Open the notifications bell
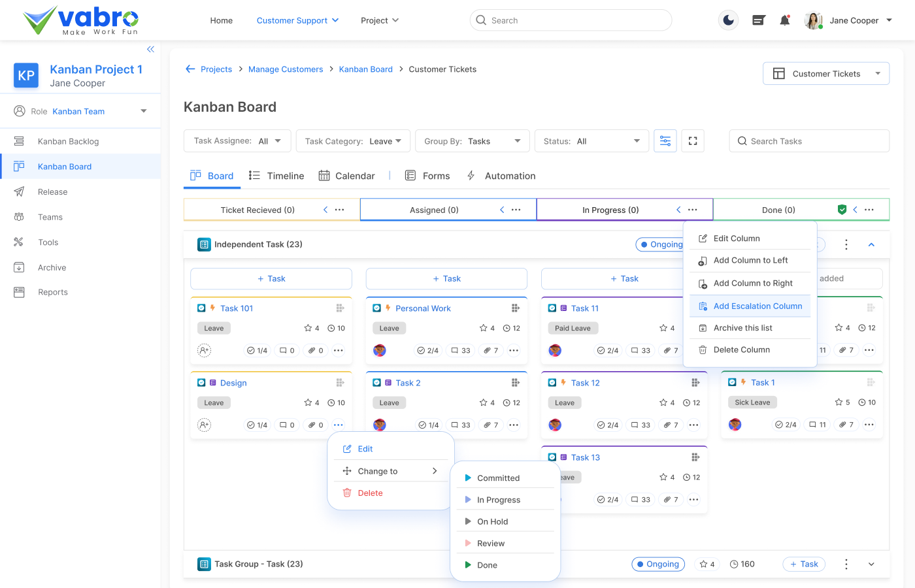The height and width of the screenshot is (588, 915). tap(784, 20)
